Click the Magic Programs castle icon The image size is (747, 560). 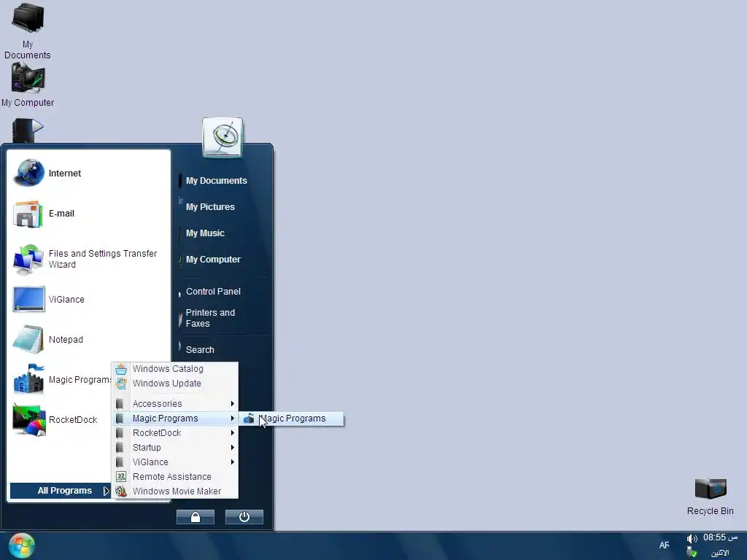point(28,379)
